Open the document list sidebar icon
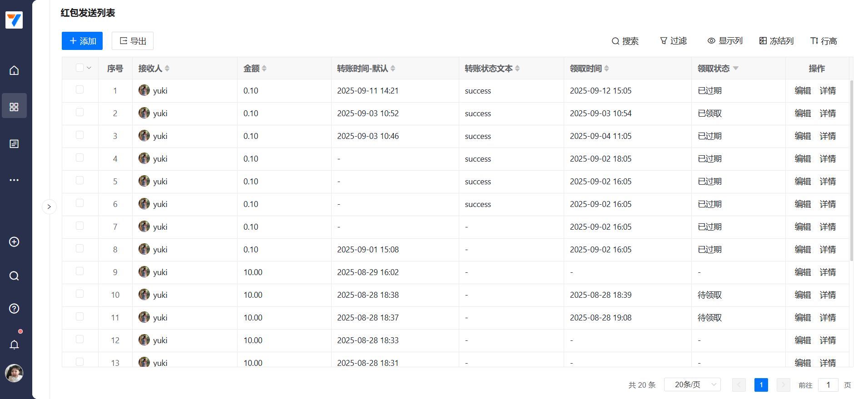Screen dimensions: 868x399 (14, 144)
